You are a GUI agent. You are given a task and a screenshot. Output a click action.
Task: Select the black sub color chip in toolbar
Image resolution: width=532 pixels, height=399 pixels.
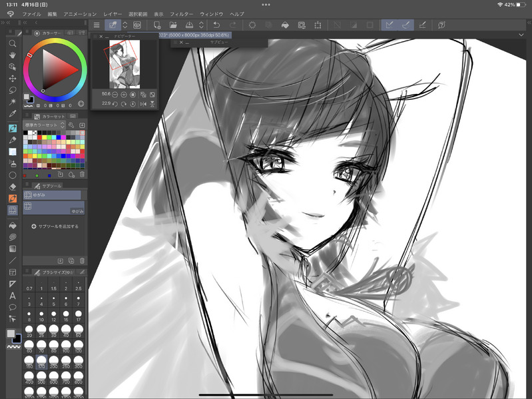[x=17, y=339]
